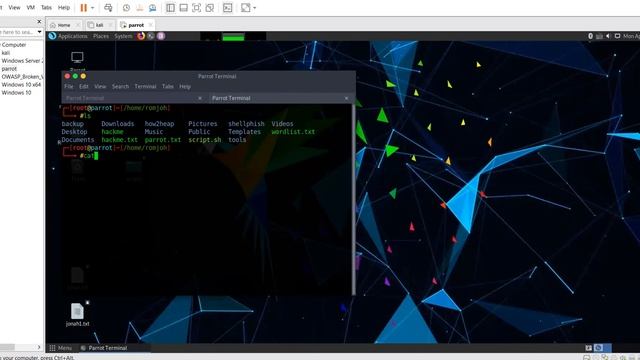Click the revert snapshot toolbar icon
The height and width of the screenshot is (360, 640).
click(x=140, y=8)
